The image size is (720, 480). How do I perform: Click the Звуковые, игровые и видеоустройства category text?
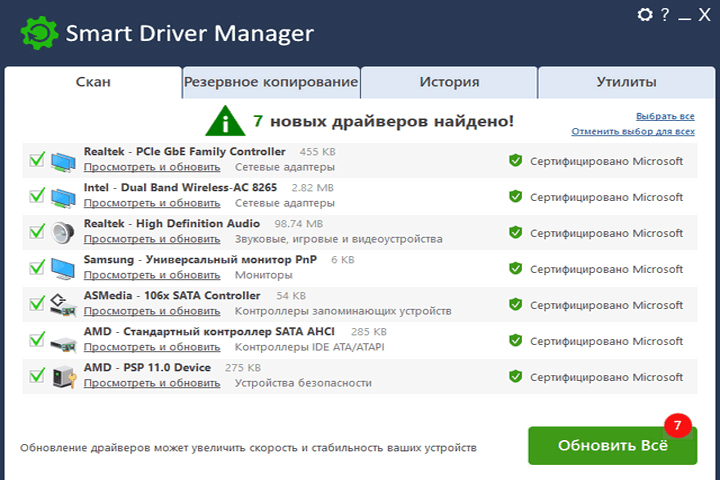pyautogui.click(x=339, y=239)
